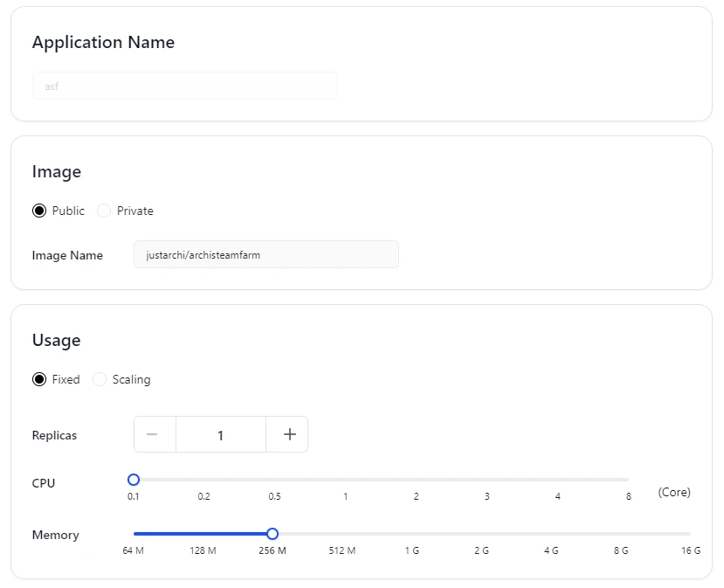
Task: Choose the Fixed usage option
Action: [x=39, y=379]
